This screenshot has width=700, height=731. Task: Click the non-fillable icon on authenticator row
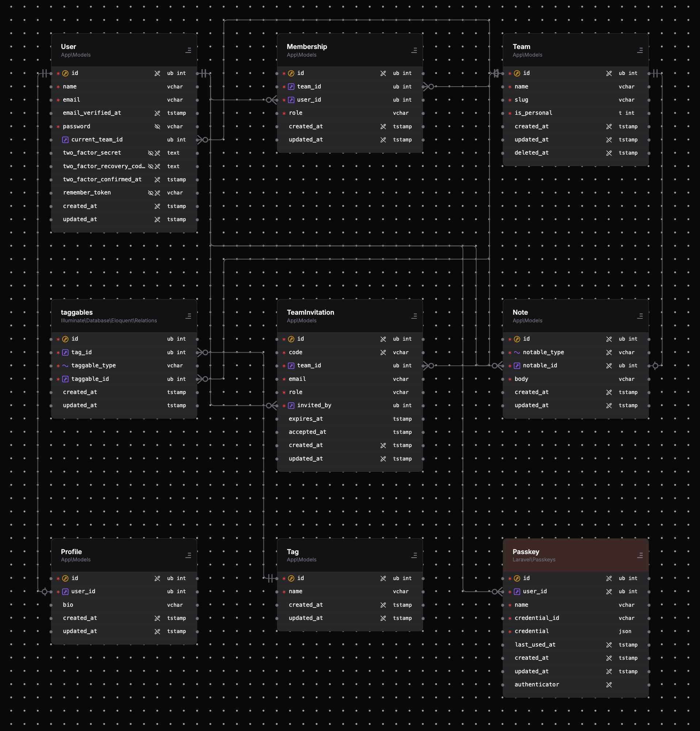point(609,685)
